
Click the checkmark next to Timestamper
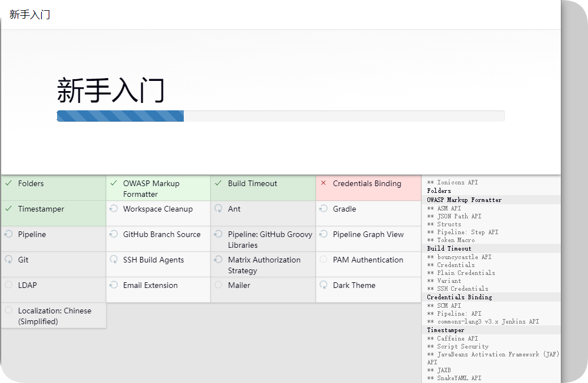coord(8,209)
